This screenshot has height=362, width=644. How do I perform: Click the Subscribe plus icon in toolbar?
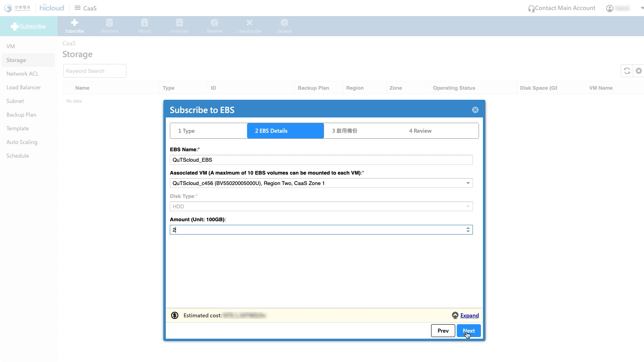pos(74,23)
